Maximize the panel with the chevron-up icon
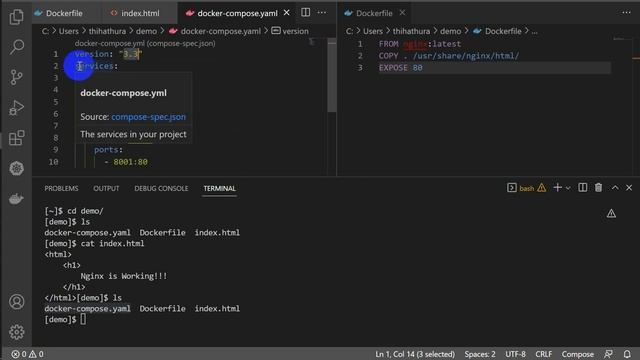 615,188
